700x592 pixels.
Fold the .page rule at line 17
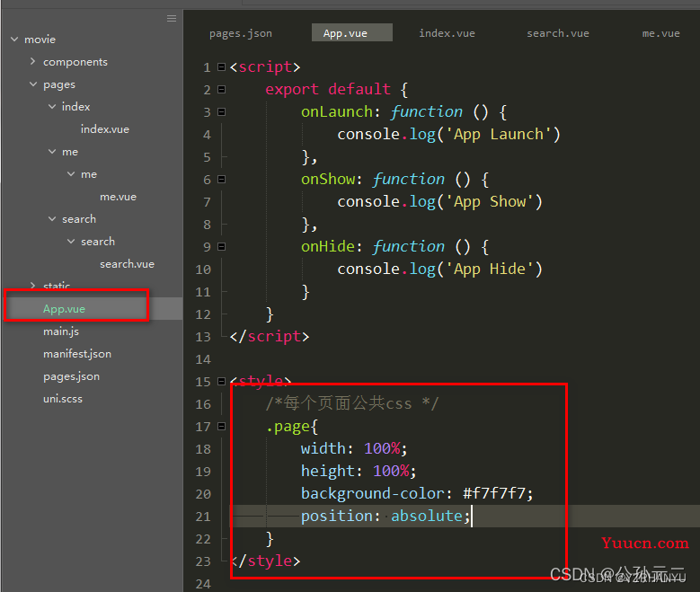coord(221,427)
